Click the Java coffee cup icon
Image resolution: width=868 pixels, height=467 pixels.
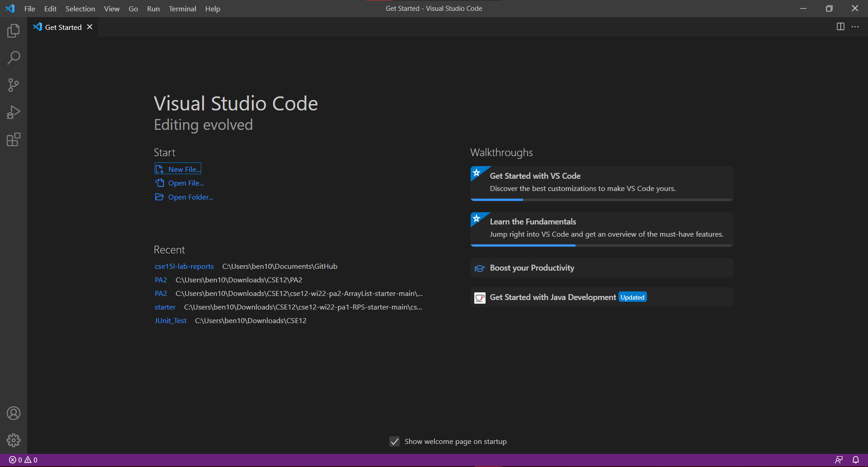pyautogui.click(x=480, y=297)
